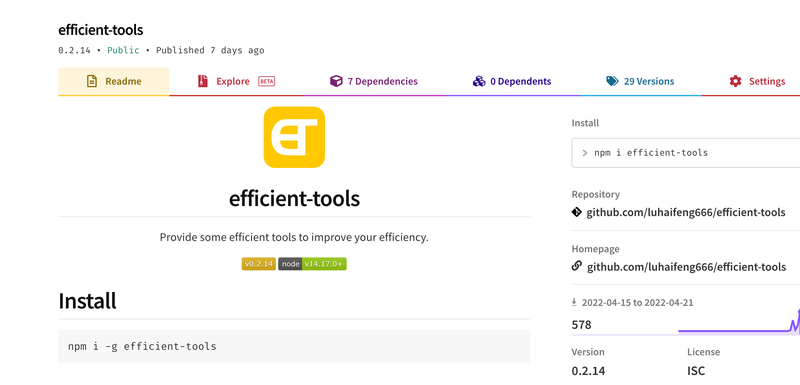Screen dimensions: 800x385
Task: Click the download count 578
Action: (582, 325)
